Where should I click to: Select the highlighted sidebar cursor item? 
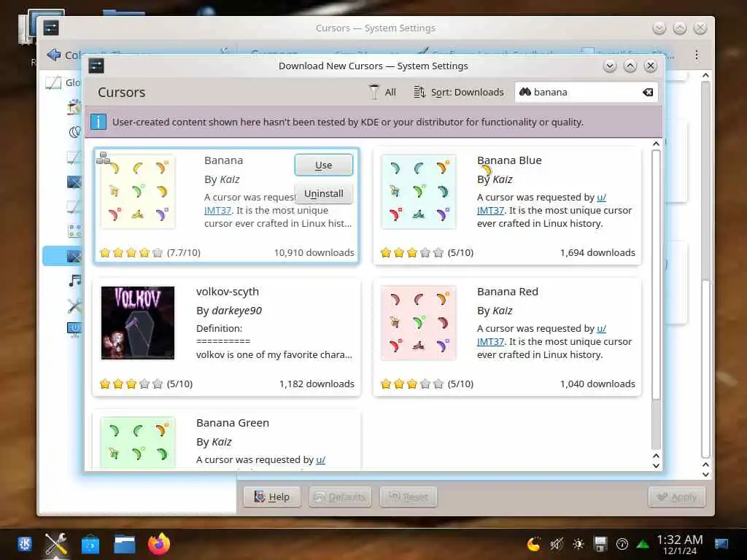coord(63,256)
